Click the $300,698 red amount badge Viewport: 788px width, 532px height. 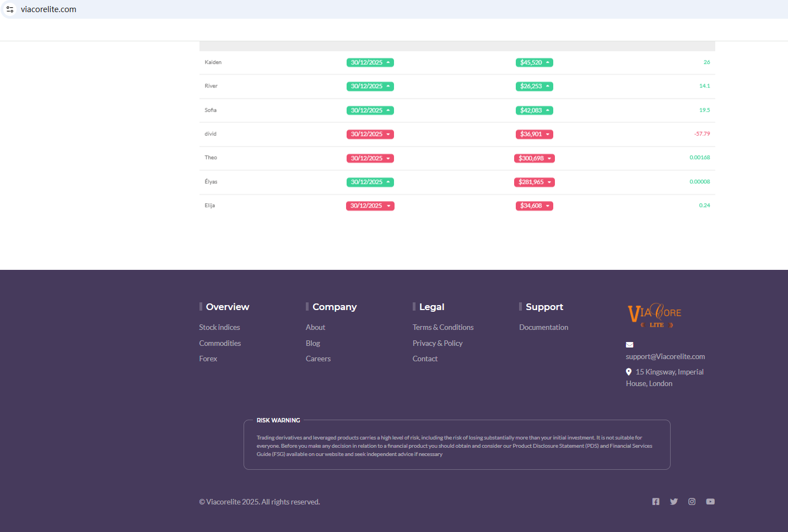point(534,159)
